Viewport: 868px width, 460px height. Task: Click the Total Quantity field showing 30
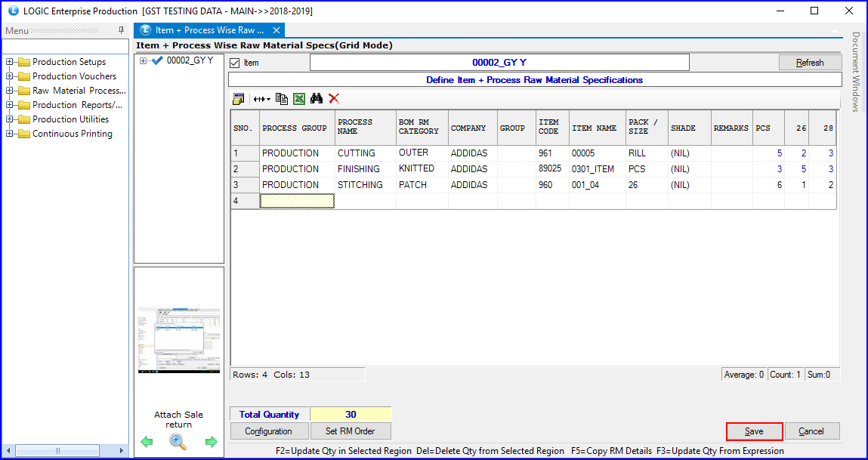tap(351, 414)
